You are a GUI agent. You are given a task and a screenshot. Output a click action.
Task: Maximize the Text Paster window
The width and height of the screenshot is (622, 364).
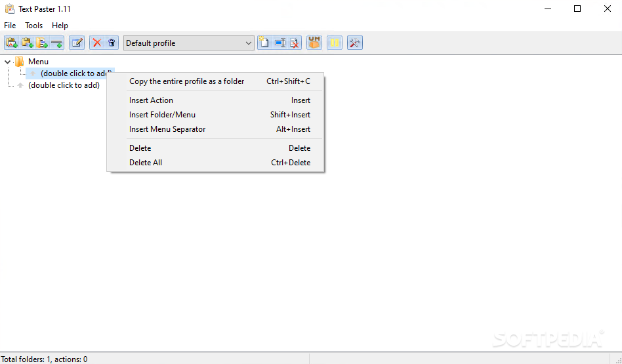[x=577, y=9]
